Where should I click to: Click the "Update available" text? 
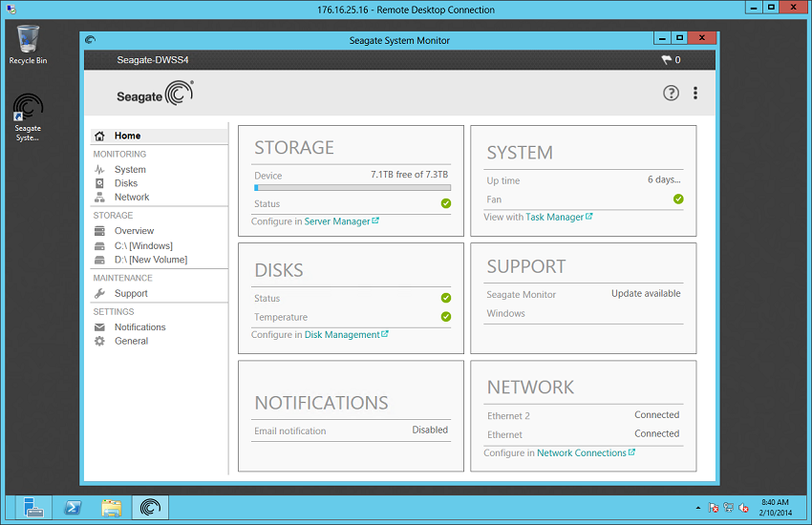coord(646,294)
